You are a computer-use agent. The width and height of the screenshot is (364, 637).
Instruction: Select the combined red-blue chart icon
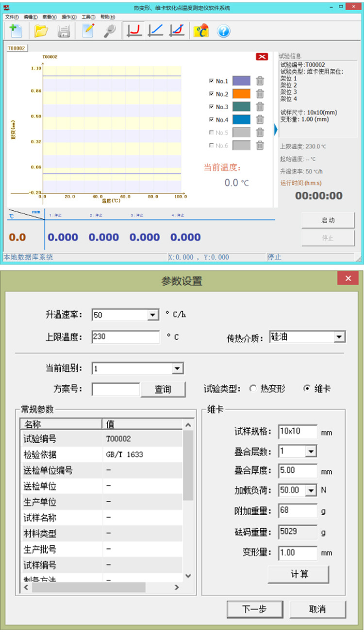[x=177, y=31]
